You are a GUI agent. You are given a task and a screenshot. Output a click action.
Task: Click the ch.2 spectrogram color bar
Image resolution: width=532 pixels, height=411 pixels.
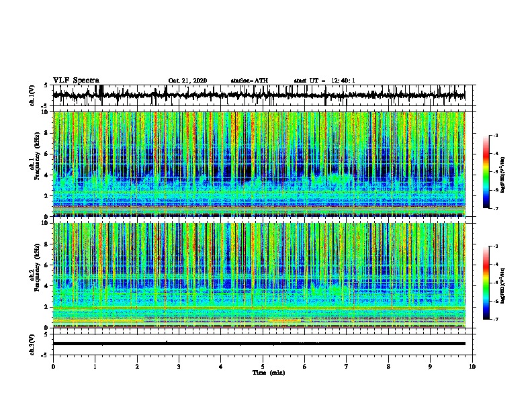coord(486,283)
